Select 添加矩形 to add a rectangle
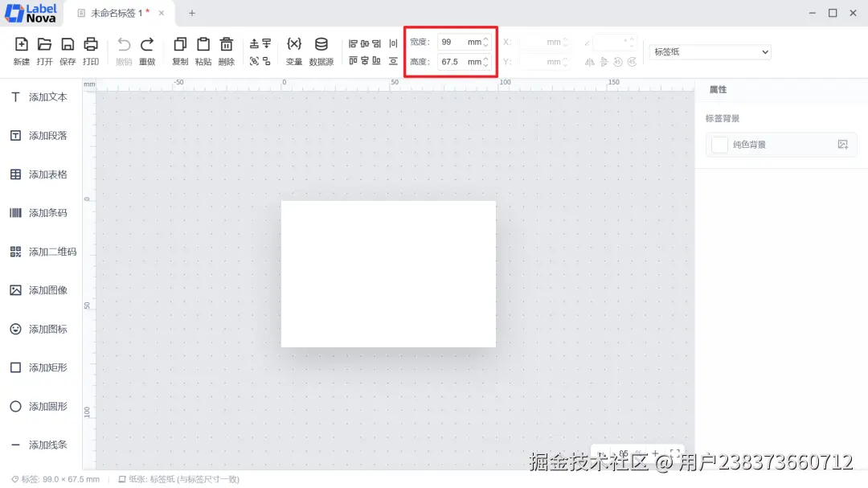868x488 pixels. coord(39,367)
